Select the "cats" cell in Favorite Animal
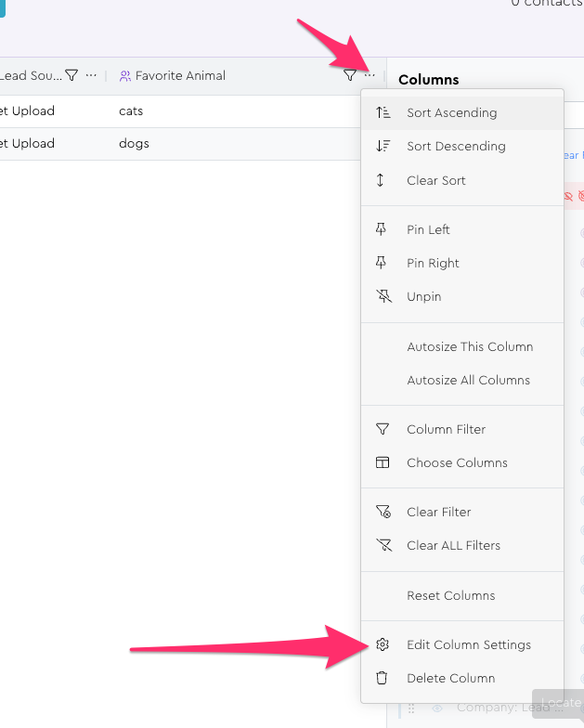 click(131, 111)
